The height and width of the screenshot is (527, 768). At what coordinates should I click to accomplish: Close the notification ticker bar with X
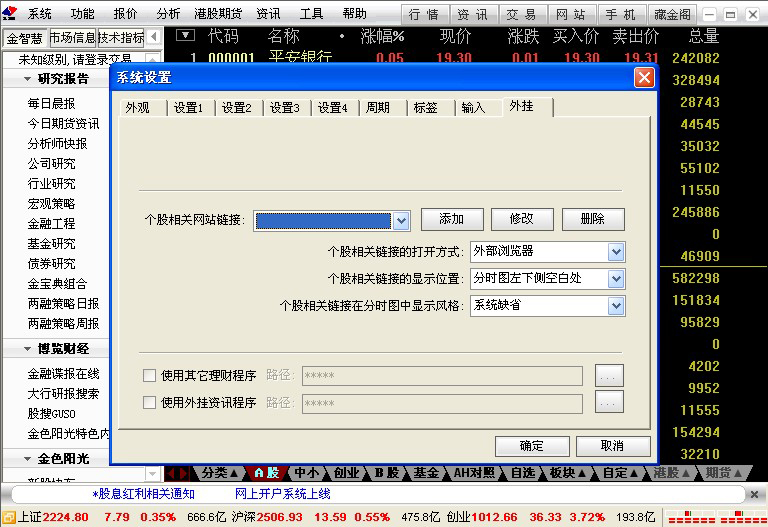(754, 494)
